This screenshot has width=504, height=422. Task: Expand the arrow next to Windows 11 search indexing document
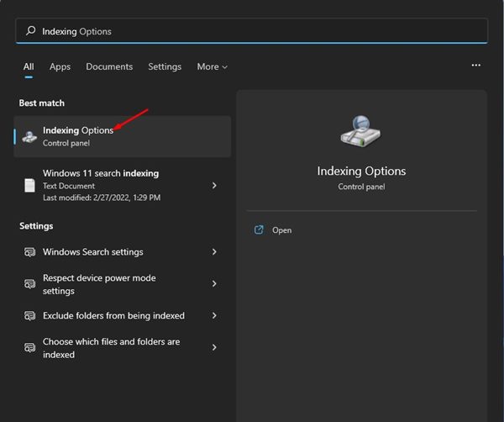tap(215, 185)
